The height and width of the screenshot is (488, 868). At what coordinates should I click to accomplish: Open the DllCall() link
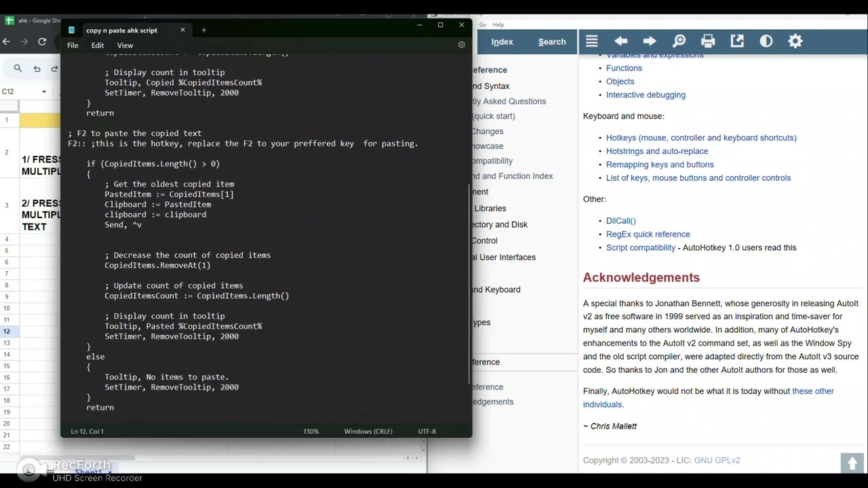(x=620, y=221)
